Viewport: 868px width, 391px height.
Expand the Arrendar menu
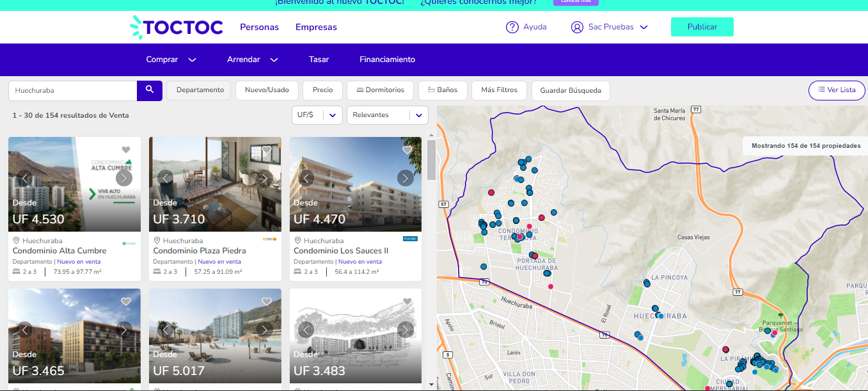[253, 60]
